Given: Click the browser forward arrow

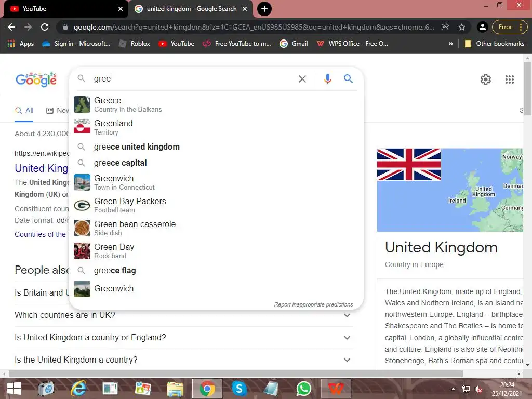Looking at the screenshot, I should click(x=28, y=27).
